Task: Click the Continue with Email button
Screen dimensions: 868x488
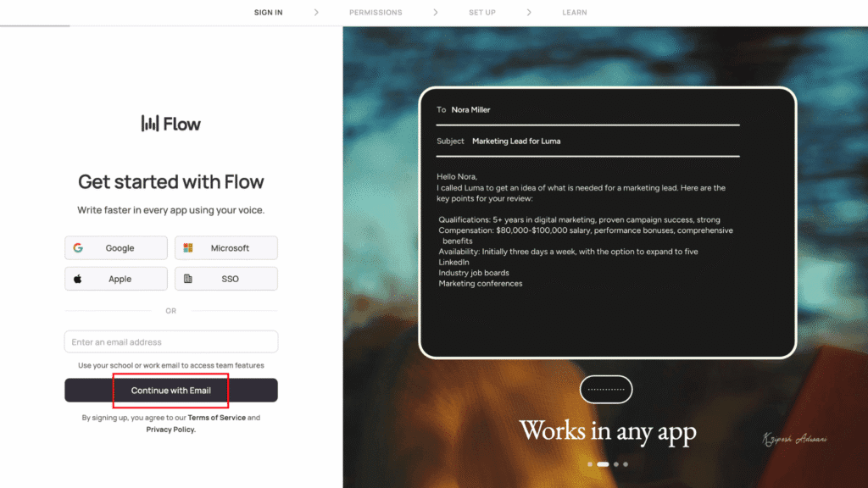Action: coord(171,390)
